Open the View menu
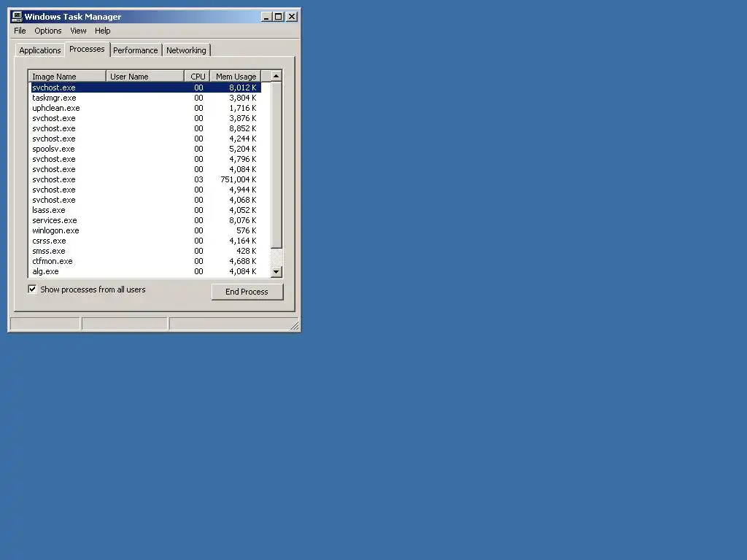Screen dimensions: 747x560 pos(78,31)
